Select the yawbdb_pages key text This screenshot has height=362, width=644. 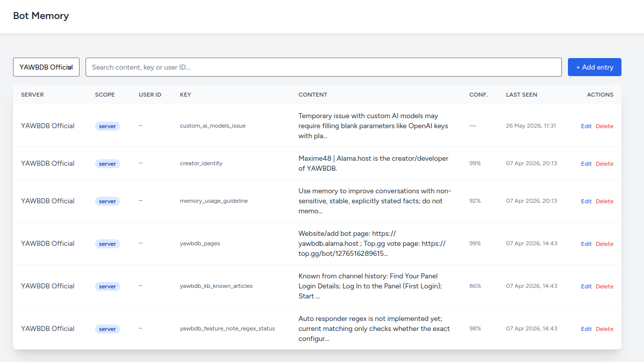[x=200, y=243]
